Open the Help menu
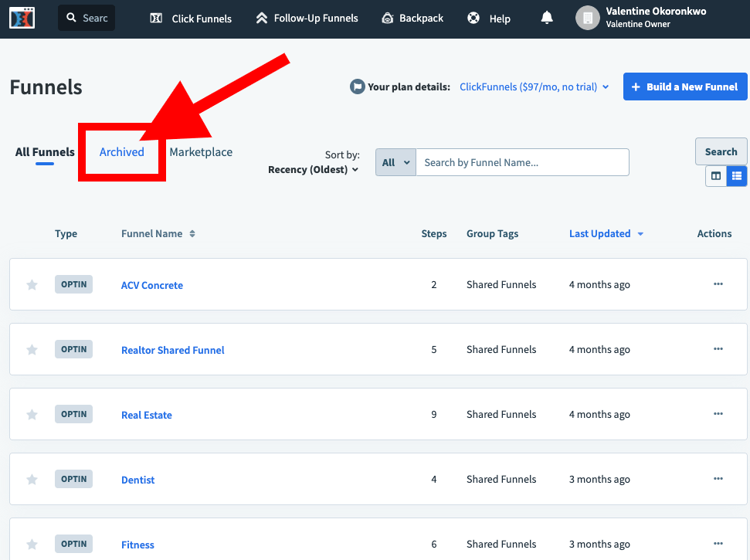Viewport: 750px width, 560px height. (488, 19)
